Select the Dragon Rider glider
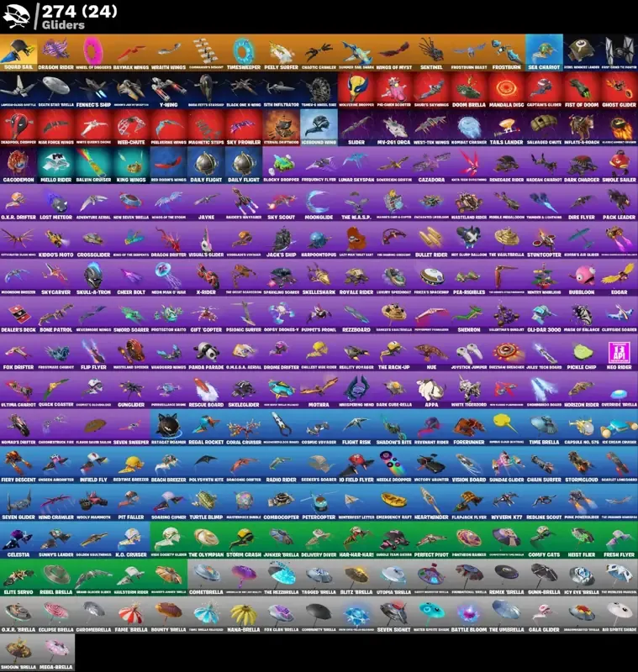638x672 pixels. click(x=56, y=52)
